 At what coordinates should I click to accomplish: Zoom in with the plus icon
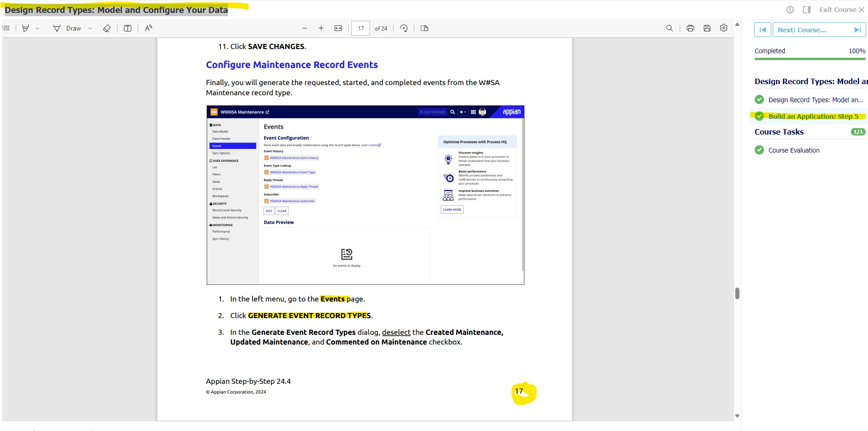point(321,28)
